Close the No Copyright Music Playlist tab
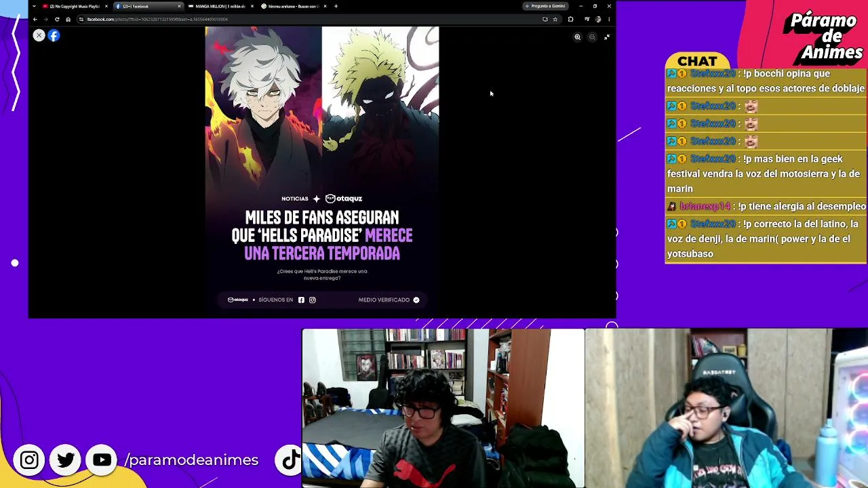Image resolution: width=868 pixels, height=488 pixels. click(106, 6)
